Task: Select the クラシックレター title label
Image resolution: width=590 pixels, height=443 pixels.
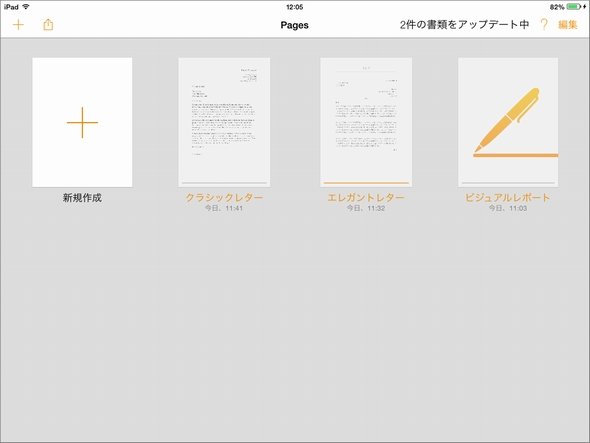Action: point(224,198)
